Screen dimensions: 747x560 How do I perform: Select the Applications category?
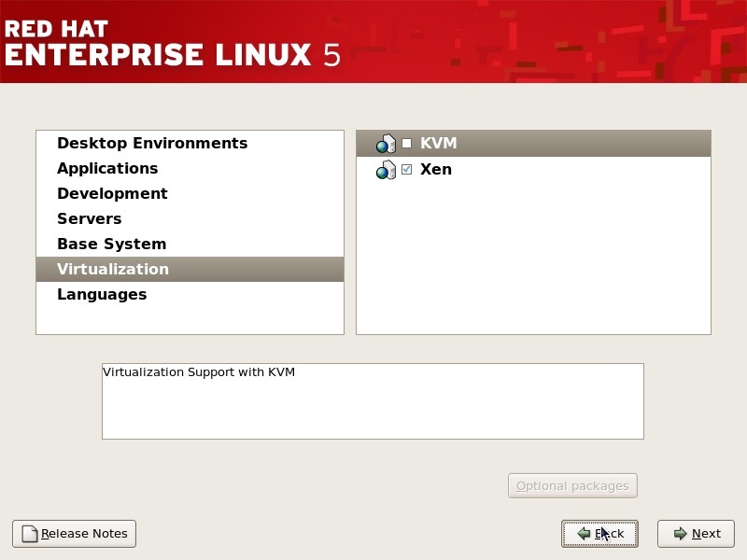tap(190, 169)
